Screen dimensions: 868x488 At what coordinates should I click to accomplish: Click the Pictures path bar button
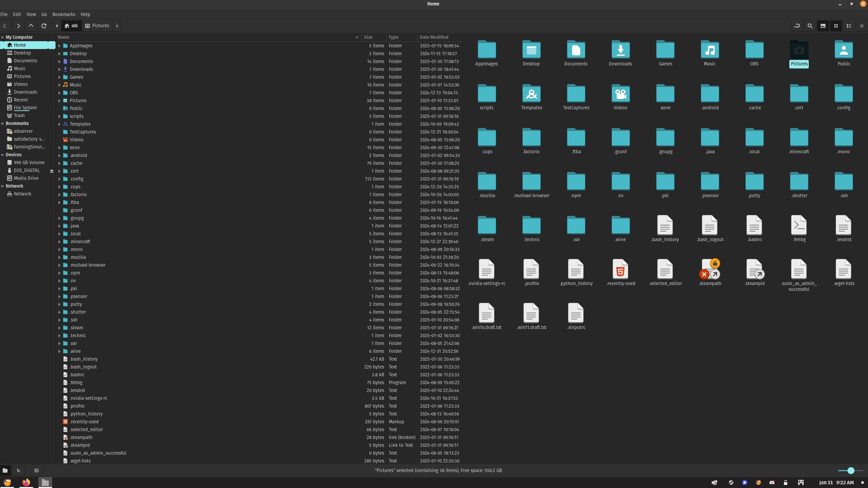point(97,26)
